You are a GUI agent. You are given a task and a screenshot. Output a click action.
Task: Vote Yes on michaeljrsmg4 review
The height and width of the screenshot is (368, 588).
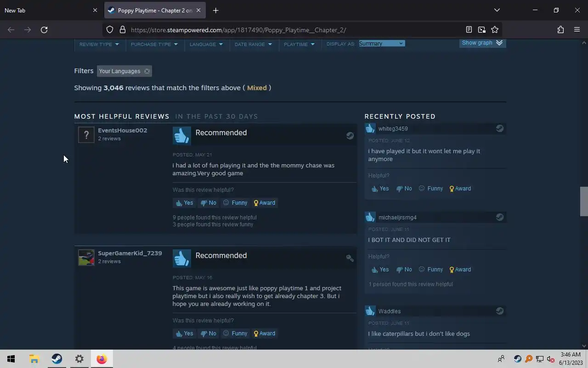tap(380, 270)
